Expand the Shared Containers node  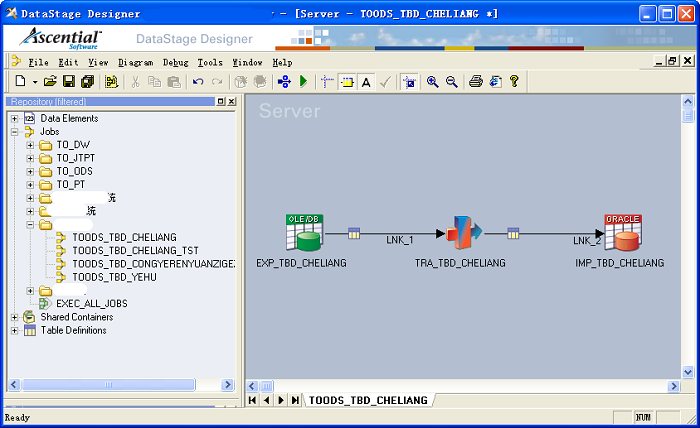(15, 317)
